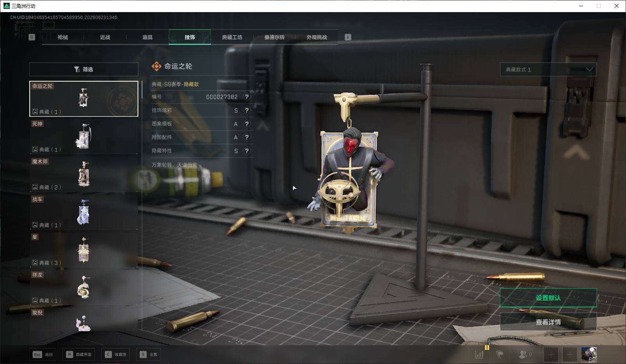Click the 设置默认 button
This screenshot has height=364, width=626.
548,298
